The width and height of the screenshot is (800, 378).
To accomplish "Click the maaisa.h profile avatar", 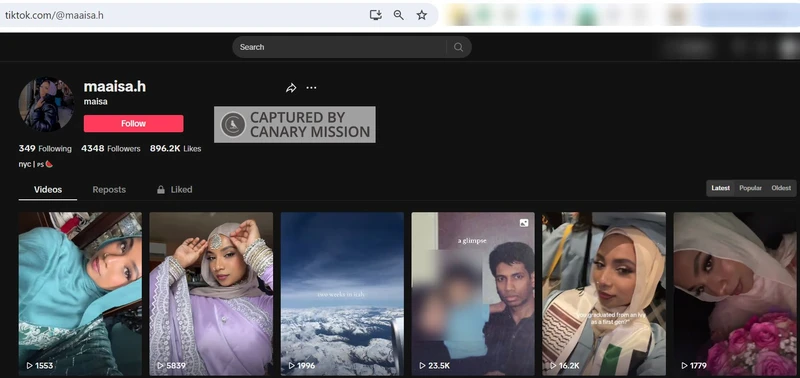I will click(46, 105).
